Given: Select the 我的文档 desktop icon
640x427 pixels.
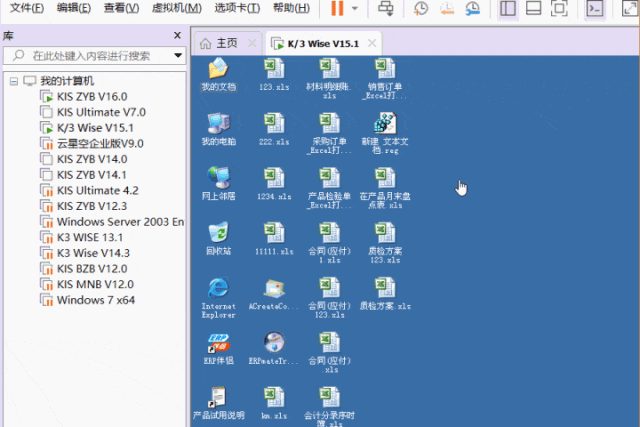Looking at the screenshot, I should (218, 75).
